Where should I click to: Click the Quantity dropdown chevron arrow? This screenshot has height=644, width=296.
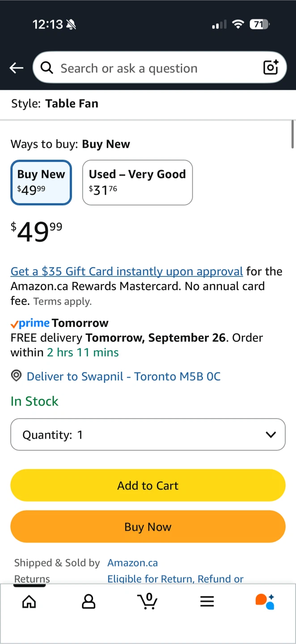click(271, 435)
